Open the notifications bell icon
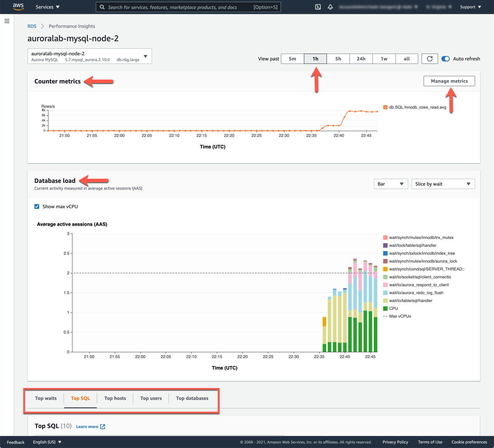 330,7
